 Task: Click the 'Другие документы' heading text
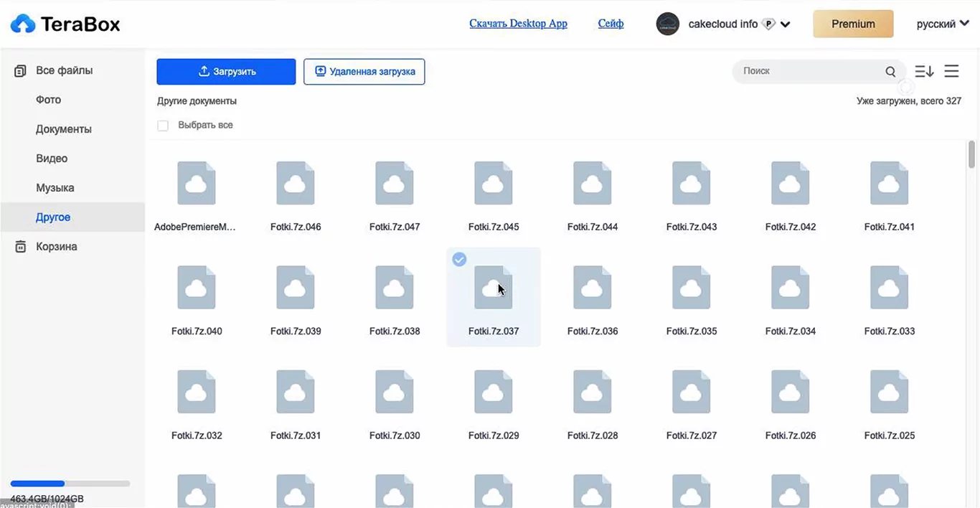197,101
